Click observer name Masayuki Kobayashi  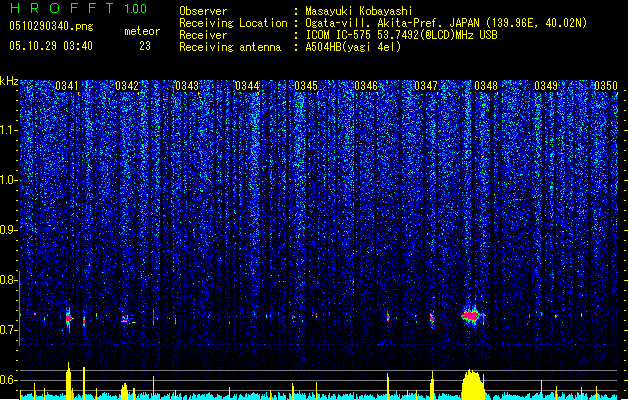coord(359,11)
